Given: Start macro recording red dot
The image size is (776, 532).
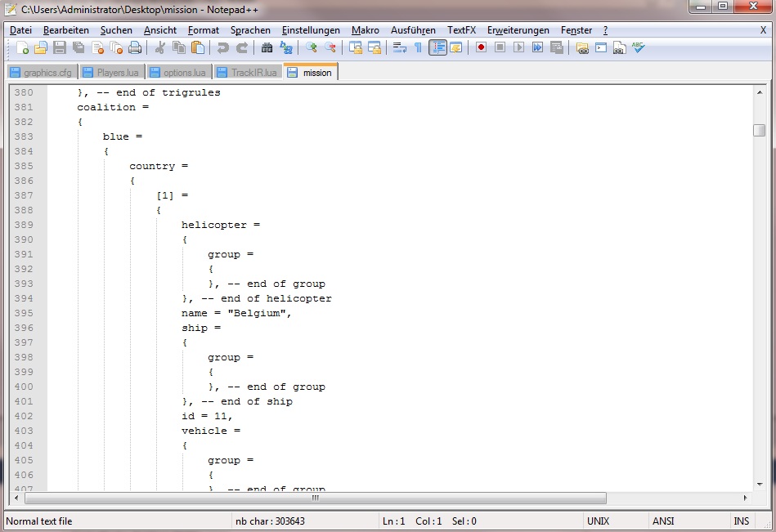Looking at the screenshot, I should click(x=481, y=47).
